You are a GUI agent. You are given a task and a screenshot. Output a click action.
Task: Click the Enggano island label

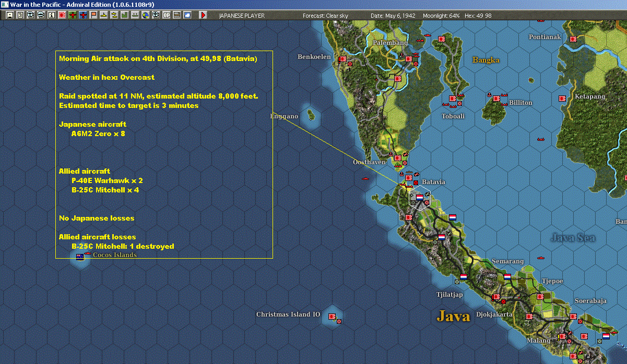pos(284,116)
